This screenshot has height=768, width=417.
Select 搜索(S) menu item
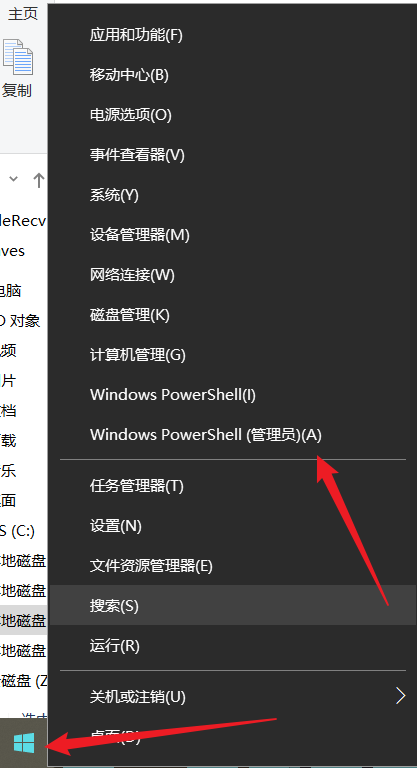(233, 606)
